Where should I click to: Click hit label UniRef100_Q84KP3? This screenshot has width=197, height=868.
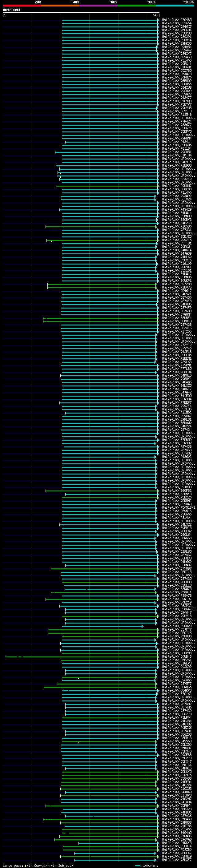[x=177, y=690]
